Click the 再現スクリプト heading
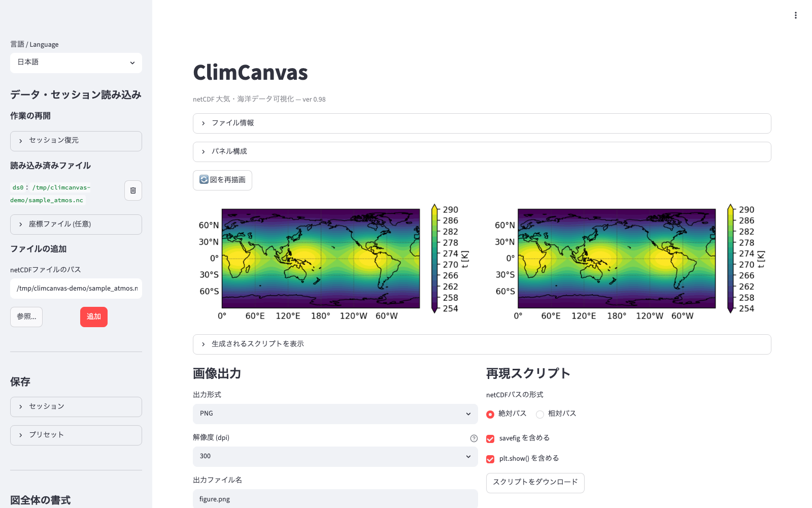 pyautogui.click(x=528, y=373)
